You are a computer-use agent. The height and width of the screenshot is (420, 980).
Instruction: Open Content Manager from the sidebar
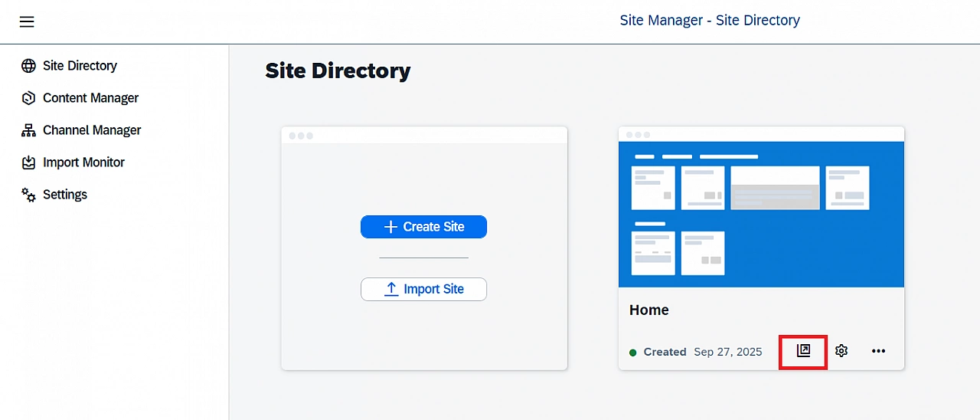[90, 98]
